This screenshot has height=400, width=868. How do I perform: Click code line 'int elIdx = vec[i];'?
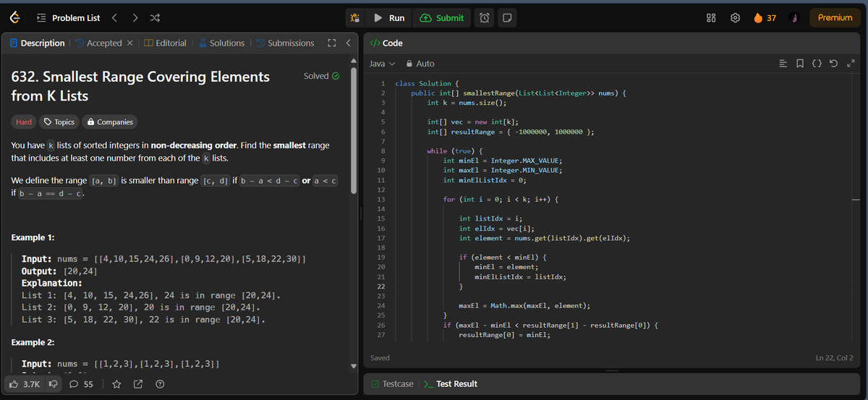(495, 229)
